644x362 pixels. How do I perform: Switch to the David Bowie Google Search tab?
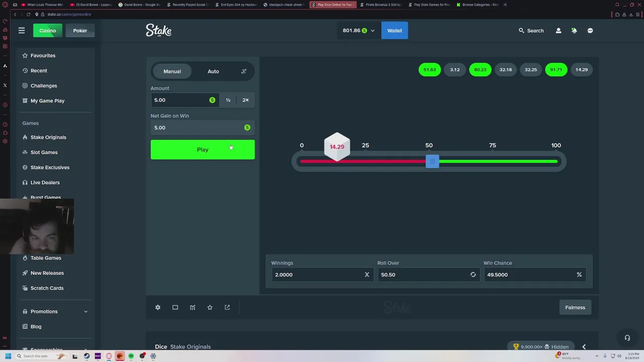[139, 5]
